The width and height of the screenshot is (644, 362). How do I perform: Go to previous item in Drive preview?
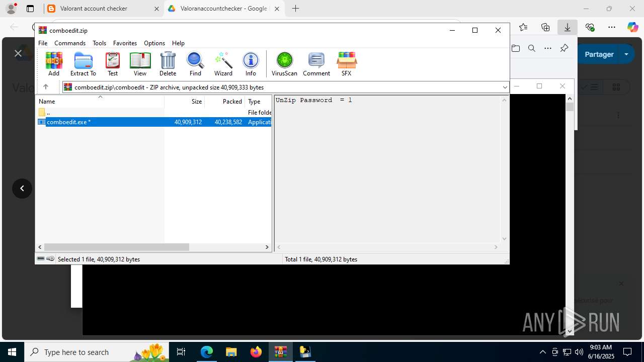pos(22,189)
